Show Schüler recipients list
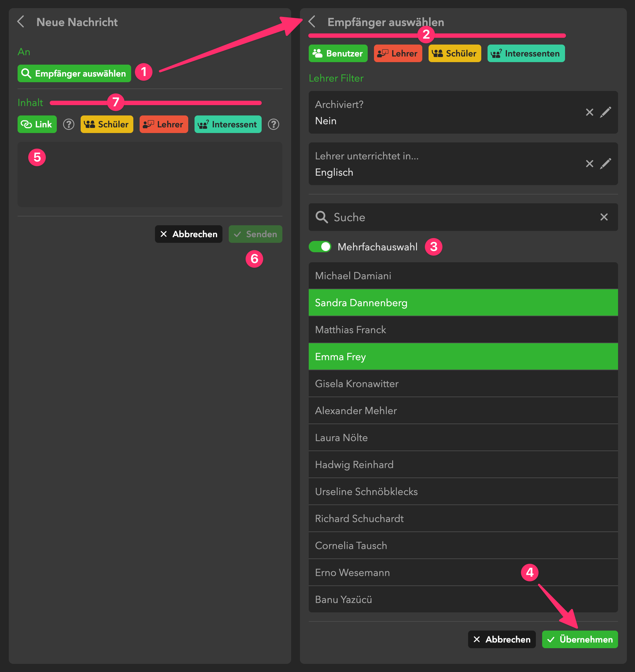The height and width of the screenshot is (672, 635). click(x=454, y=53)
